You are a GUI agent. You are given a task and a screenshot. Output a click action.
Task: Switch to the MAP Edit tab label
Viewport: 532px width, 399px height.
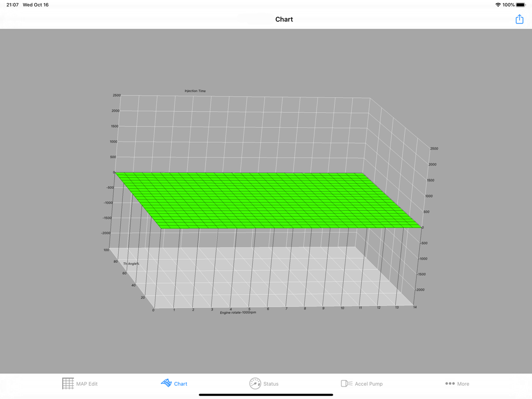87,384
